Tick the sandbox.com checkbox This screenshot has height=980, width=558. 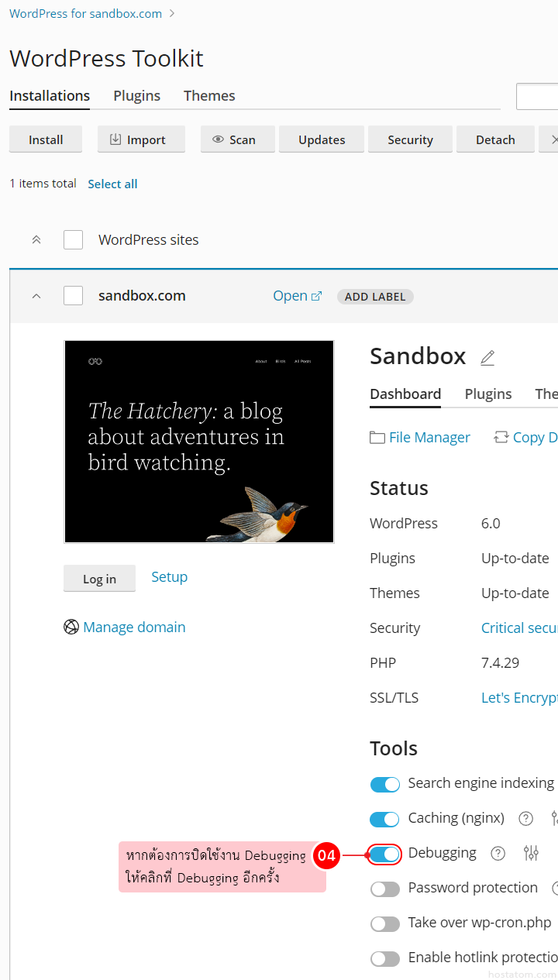pyautogui.click(x=74, y=296)
